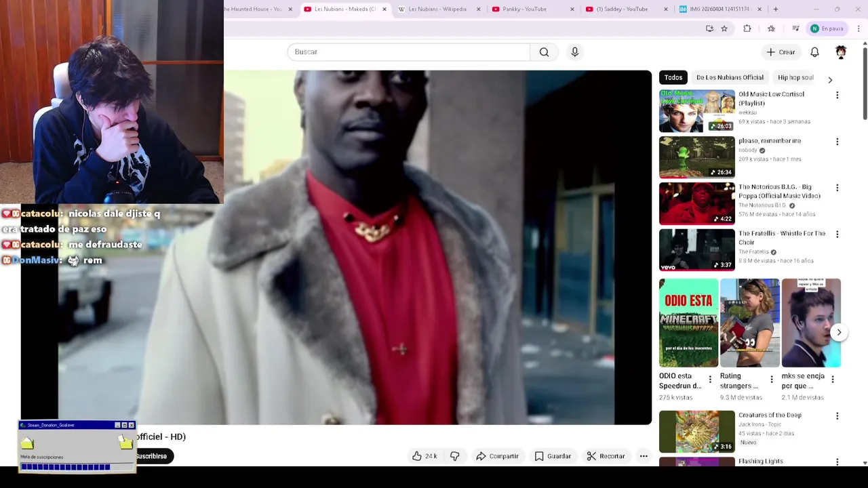Show next Shorts with the arrow
The width and height of the screenshot is (868, 488).
point(839,332)
